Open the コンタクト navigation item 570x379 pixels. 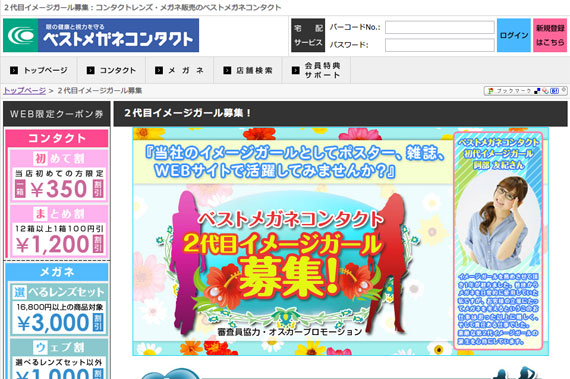(112, 70)
